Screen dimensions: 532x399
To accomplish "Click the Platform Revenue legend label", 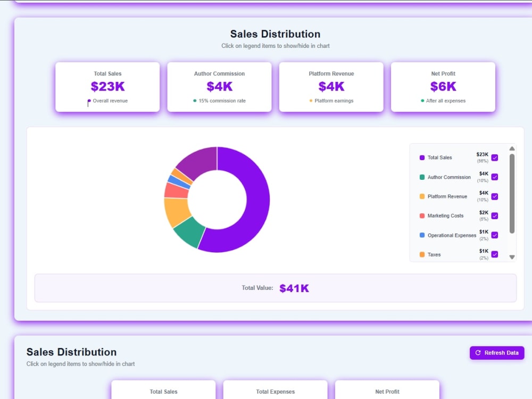I will pos(447,196).
